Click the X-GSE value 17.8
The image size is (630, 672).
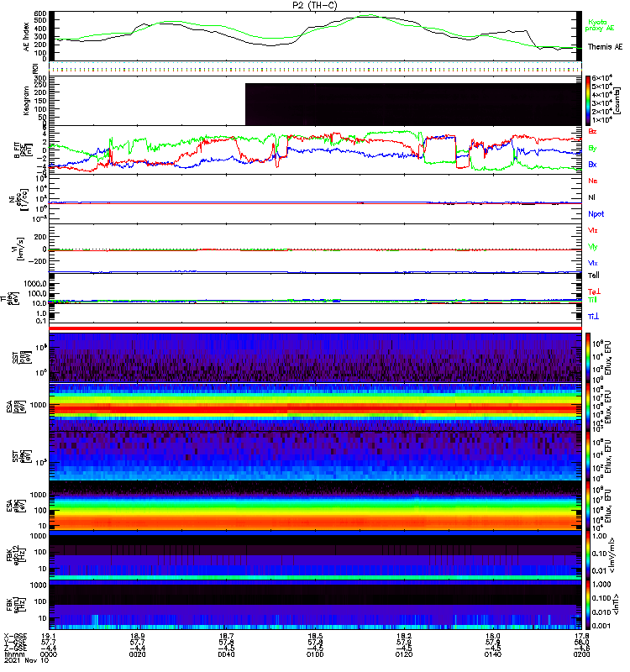click(581, 637)
